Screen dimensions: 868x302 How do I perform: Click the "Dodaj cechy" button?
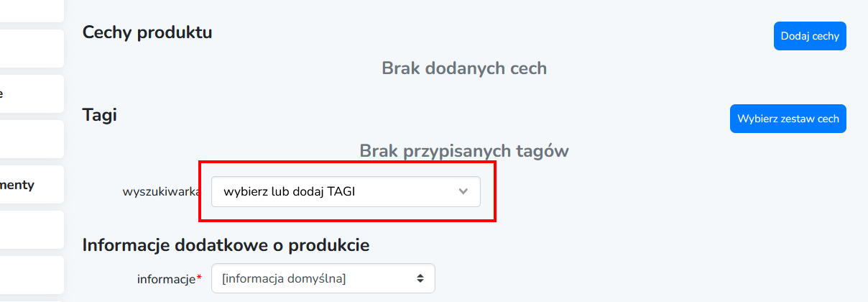point(810,36)
